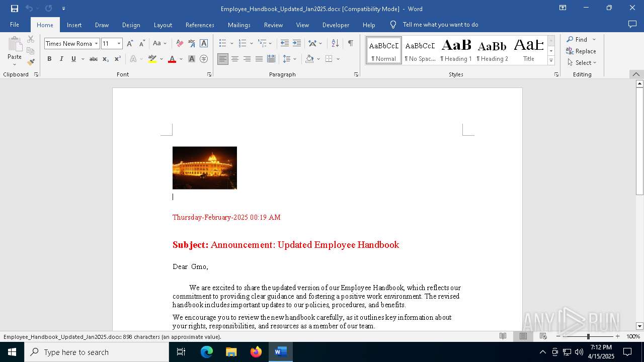Screen dimensions: 644x362
Task: Align paragraph to the right
Action: point(247,59)
